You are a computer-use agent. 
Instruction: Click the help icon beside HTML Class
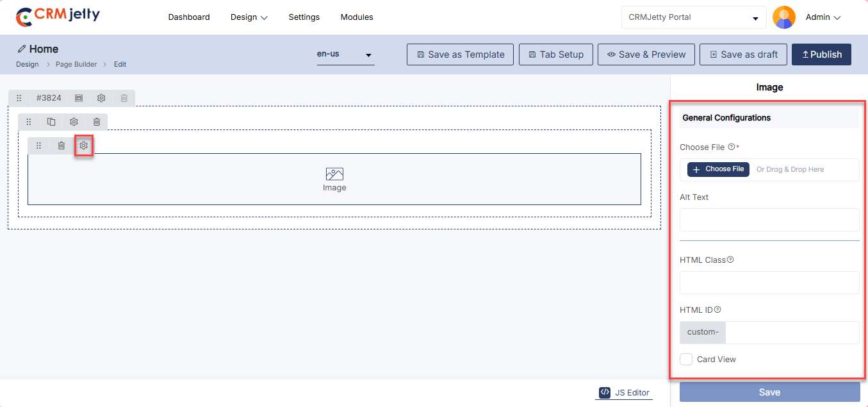pyautogui.click(x=730, y=260)
